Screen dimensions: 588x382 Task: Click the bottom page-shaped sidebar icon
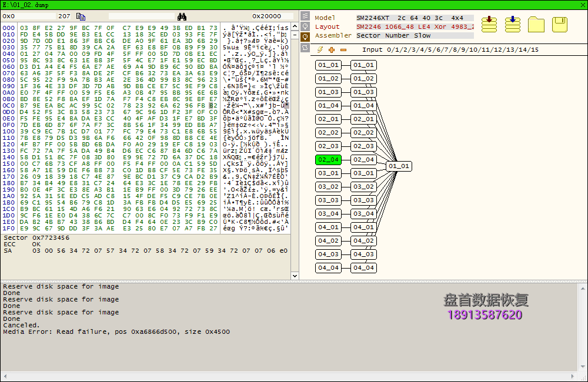(305, 48)
